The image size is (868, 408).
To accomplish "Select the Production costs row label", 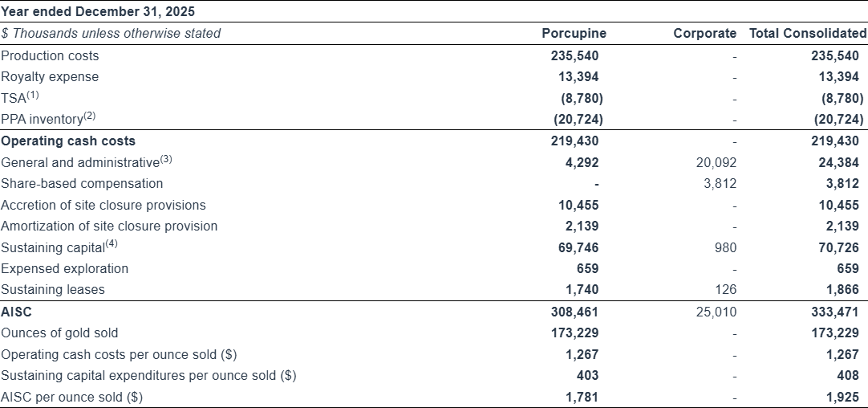I will click(x=50, y=55).
